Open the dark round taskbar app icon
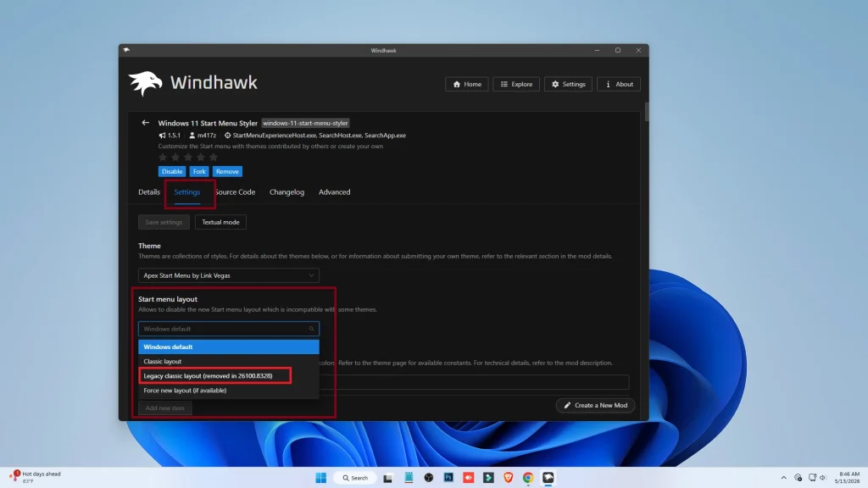Image resolution: width=868 pixels, height=488 pixels. coord(428,478)
